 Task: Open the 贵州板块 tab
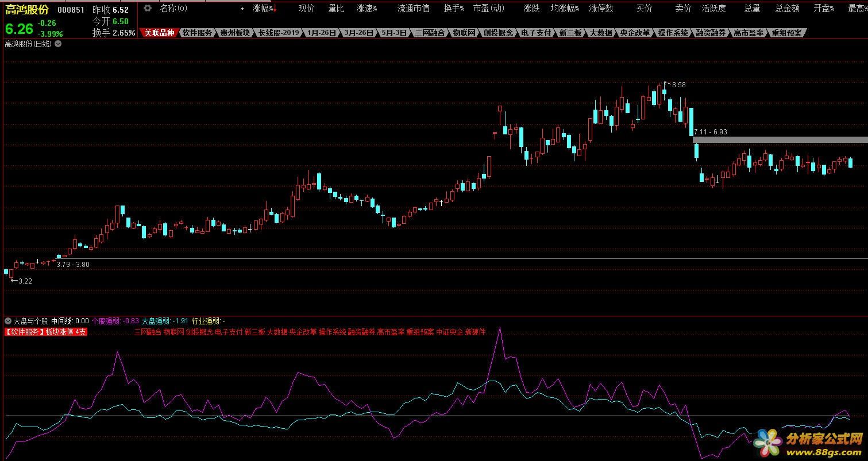235,33
